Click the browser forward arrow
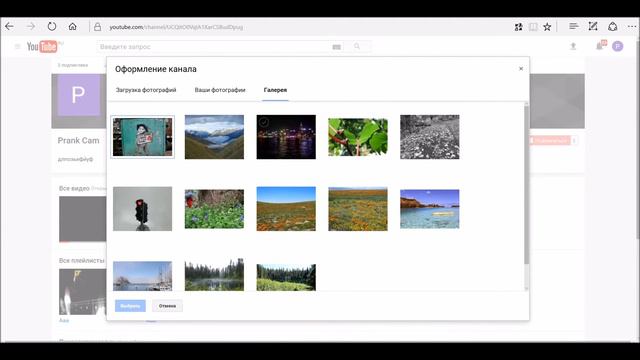 pos(31,27)
